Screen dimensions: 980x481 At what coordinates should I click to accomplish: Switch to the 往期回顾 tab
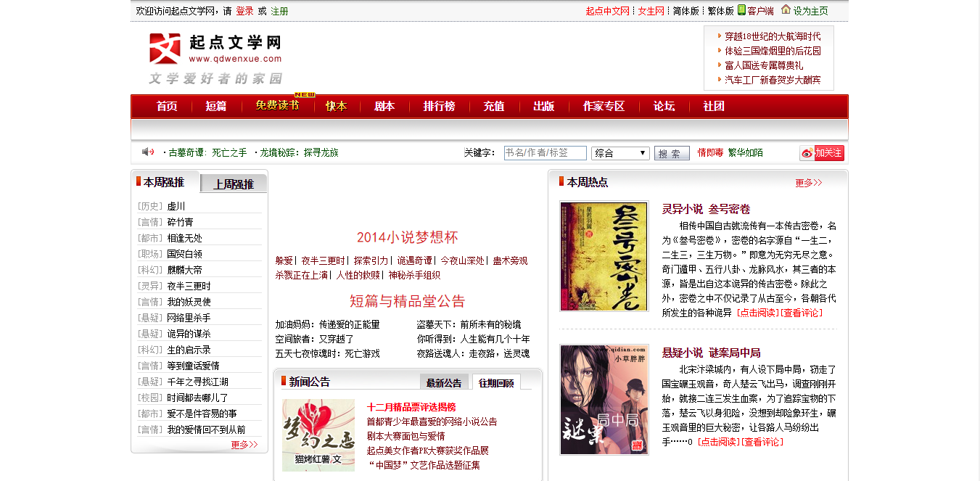click(x=496, y=383)
